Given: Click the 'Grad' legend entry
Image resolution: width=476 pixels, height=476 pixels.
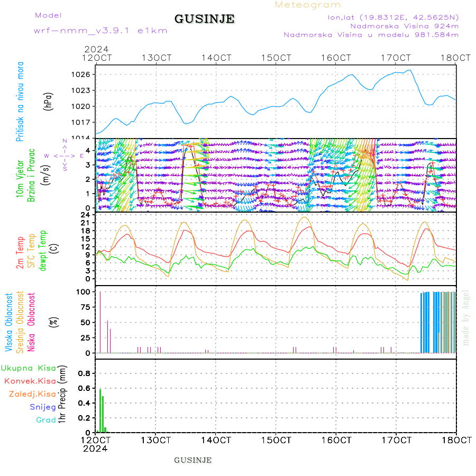Looking at the screenshot, I should [x=46, y=420].
